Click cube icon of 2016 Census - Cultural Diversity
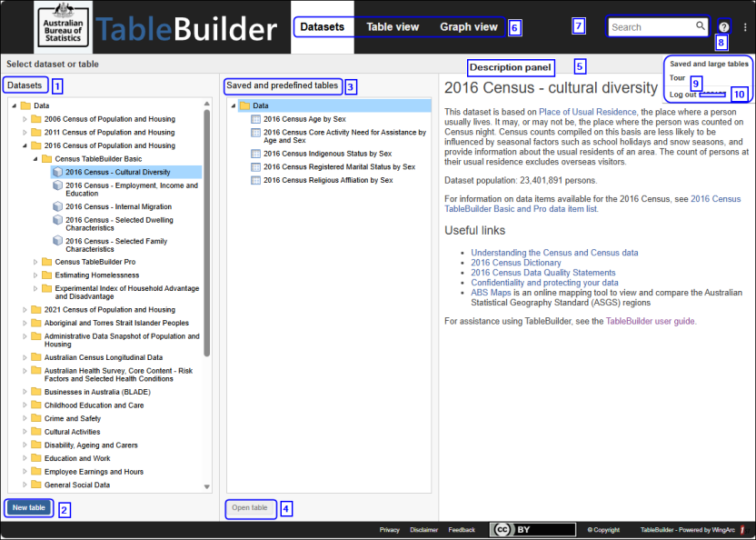This screenshot has height=540, width=756. [x=58, y=172]
